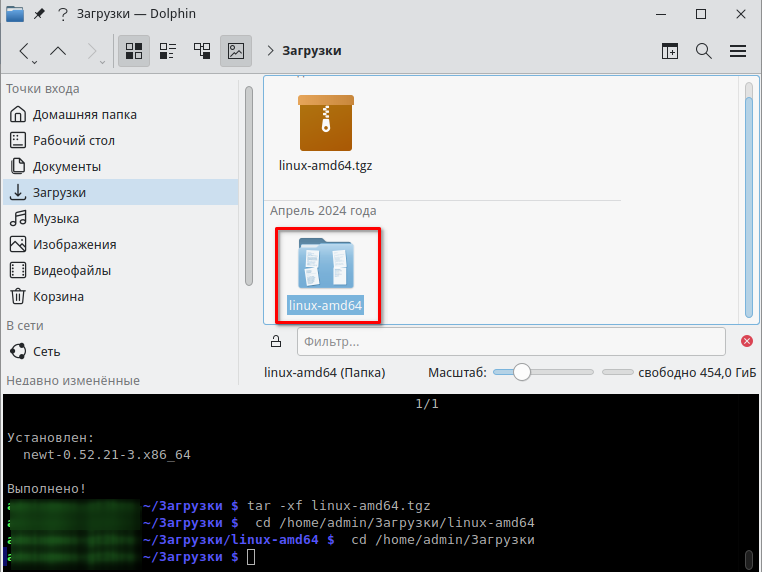Open Корзина in the places panel
Image resolution: width=762 pixels, height=572 pixels.
58,296
